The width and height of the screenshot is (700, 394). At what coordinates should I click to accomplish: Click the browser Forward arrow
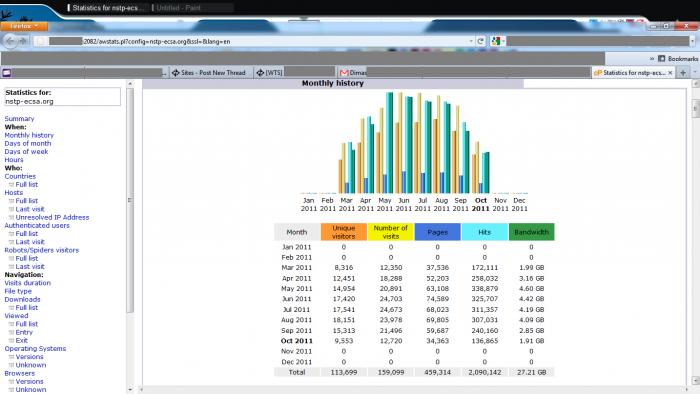click(23, 41)
